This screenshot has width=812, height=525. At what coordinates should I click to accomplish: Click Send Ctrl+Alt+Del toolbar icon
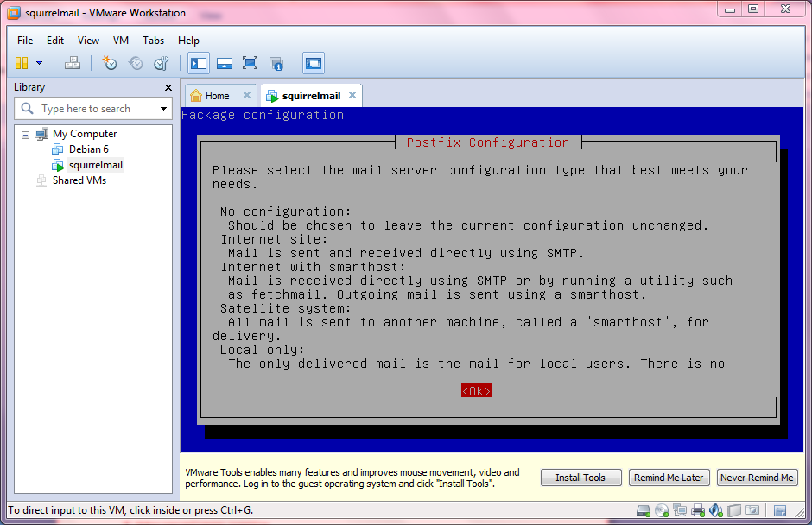73,63
